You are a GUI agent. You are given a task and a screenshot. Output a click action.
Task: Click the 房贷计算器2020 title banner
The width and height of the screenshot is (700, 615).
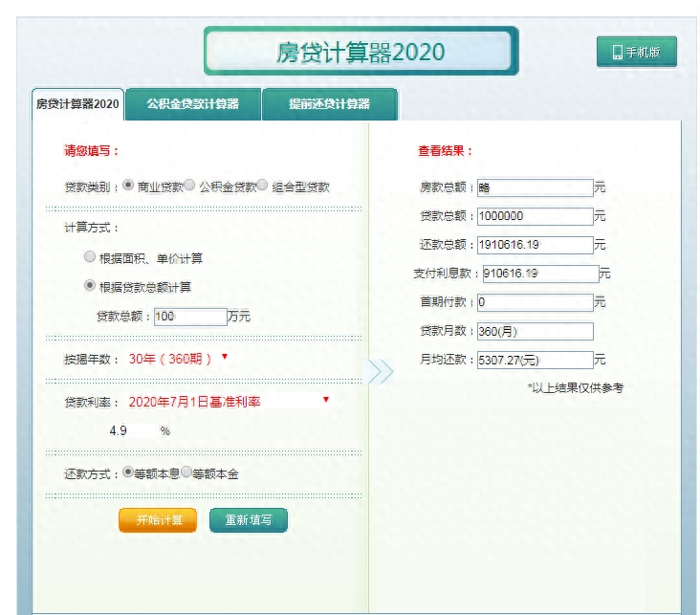(361, 52)
